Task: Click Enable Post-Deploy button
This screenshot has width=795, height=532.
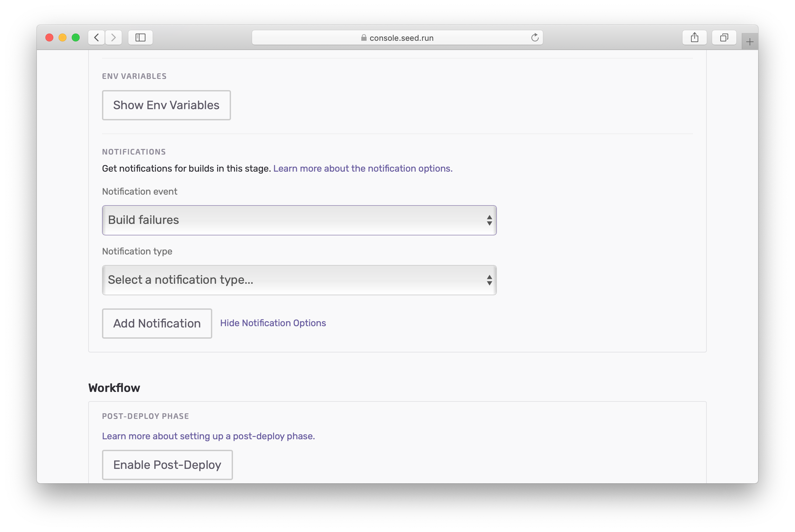Action: point(167,465)
